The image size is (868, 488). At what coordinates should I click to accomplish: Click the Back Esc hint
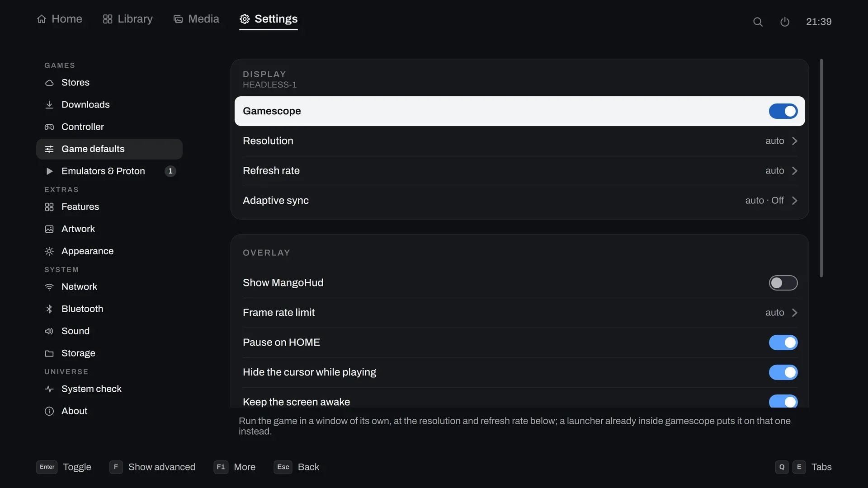(297, 467)
